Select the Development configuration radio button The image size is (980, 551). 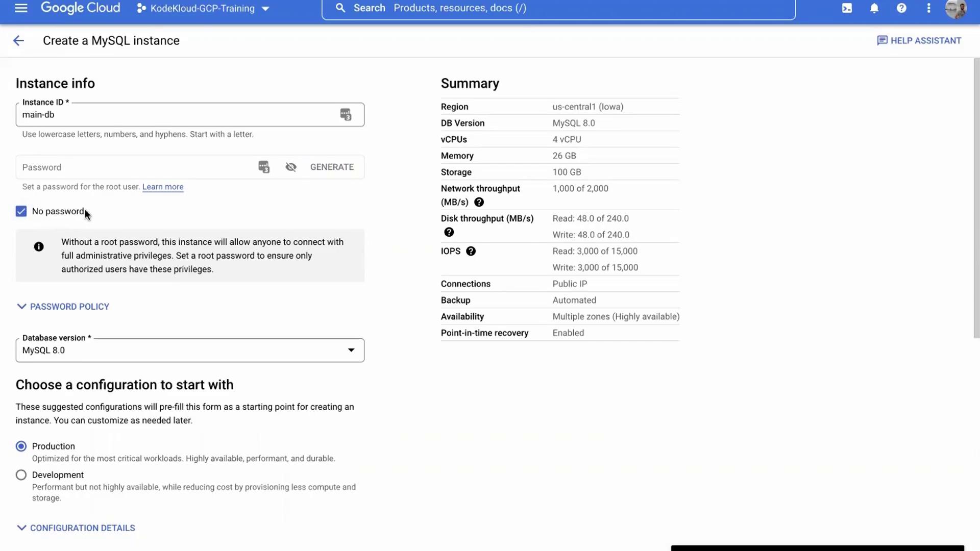(21, 475)
